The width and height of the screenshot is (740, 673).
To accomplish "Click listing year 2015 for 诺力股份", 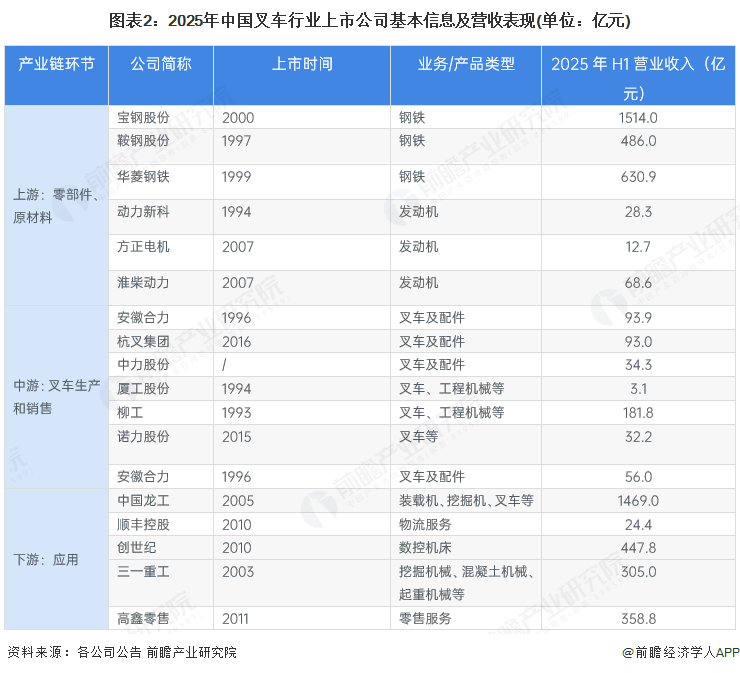I will pos(236,437).
